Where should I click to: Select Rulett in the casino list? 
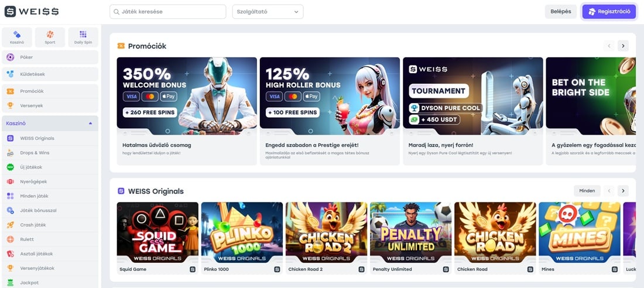pyautogui.click(x=50, y=239)
